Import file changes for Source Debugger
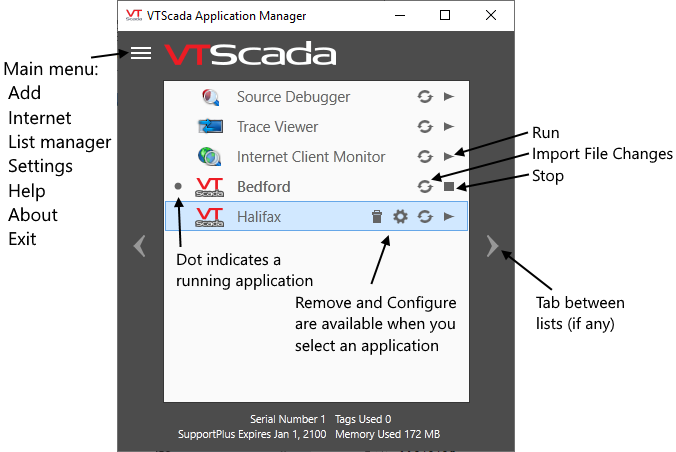Image resolution: width=676 pixels, height=452 pixels. coord(425,97)
